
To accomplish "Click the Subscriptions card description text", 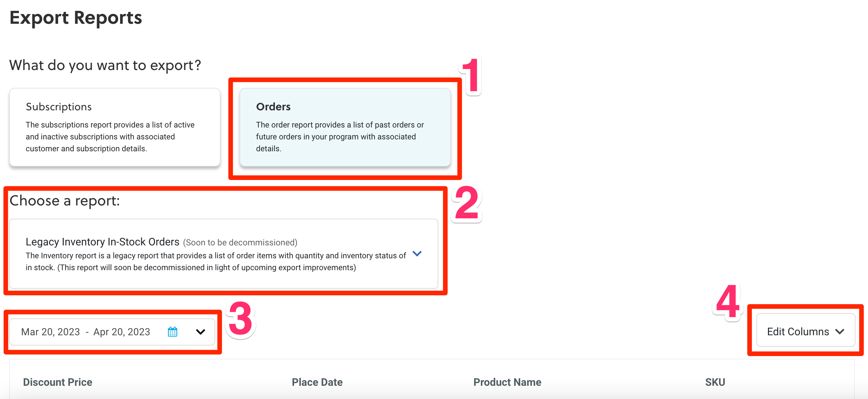I will pyautogui.click(x=110, y=137).
